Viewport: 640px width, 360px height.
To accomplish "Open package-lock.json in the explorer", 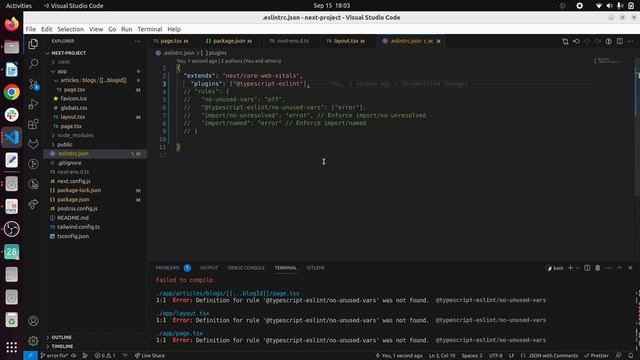I will coord(79,190).
